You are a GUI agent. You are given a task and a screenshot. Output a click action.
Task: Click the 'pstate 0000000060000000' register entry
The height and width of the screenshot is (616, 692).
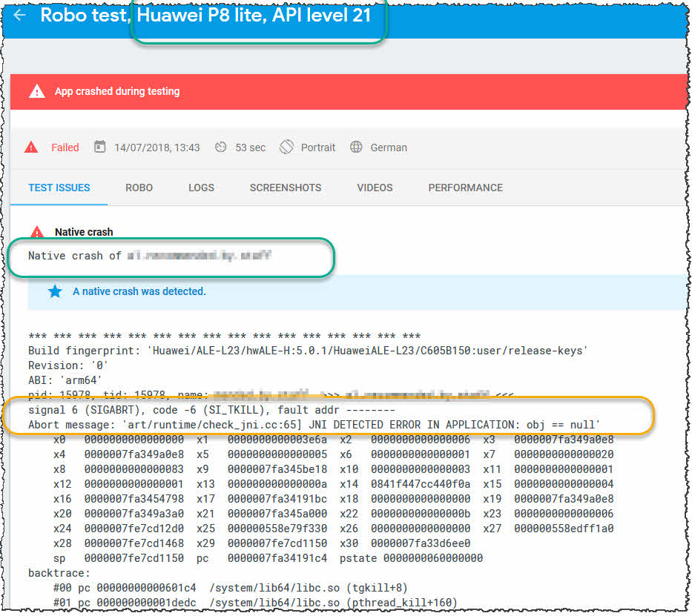pos(411,558)
